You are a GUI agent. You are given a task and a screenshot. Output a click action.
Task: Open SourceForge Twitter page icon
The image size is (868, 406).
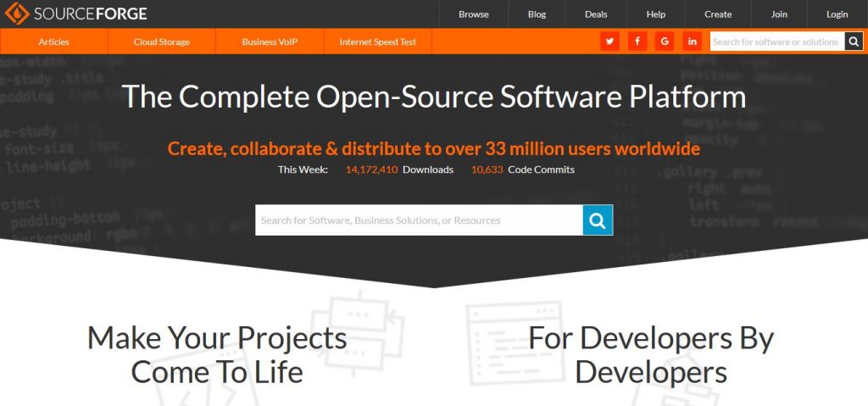click(x=609, y=42)
